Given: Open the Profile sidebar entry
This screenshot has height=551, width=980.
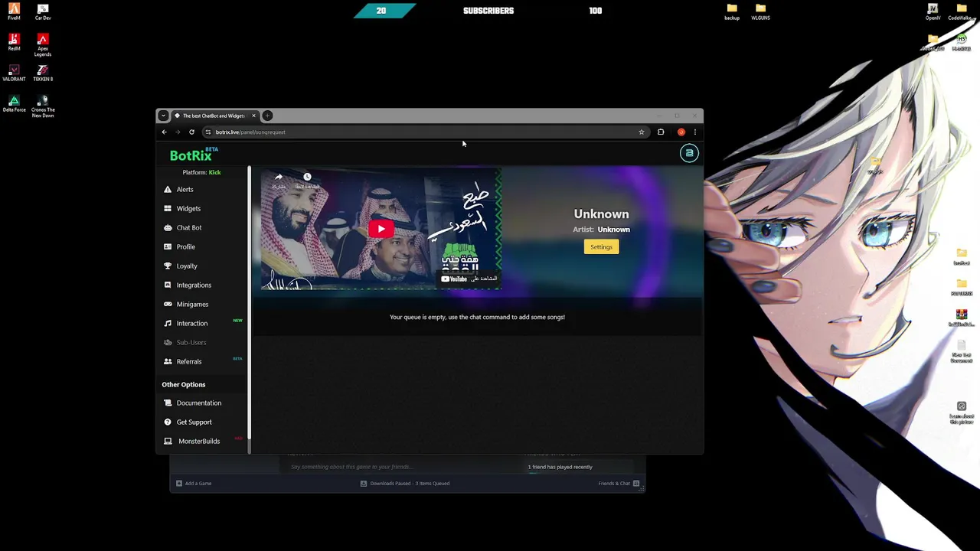Looking at the screenshot, I should [186, 246].
